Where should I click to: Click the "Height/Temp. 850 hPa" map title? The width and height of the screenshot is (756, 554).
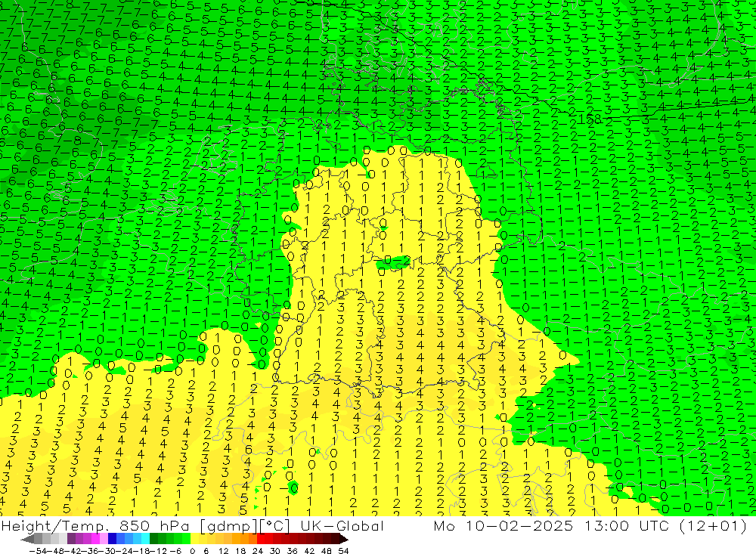[95, 526]
